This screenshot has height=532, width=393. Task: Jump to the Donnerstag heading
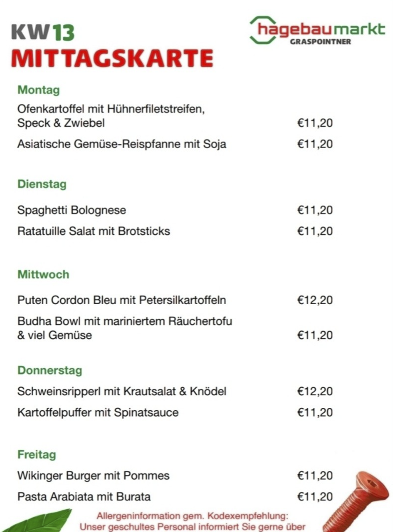pos(50,371)
